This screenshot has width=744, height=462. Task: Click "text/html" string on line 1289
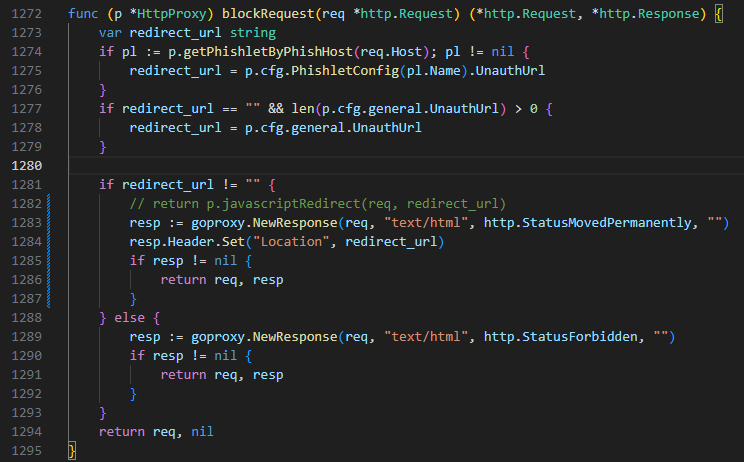(x=426, y=337)
